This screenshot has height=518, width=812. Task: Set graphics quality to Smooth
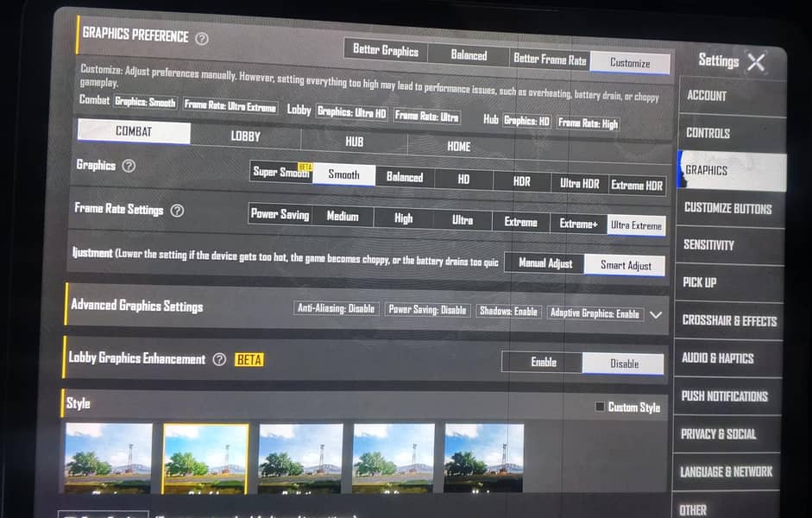343,174
